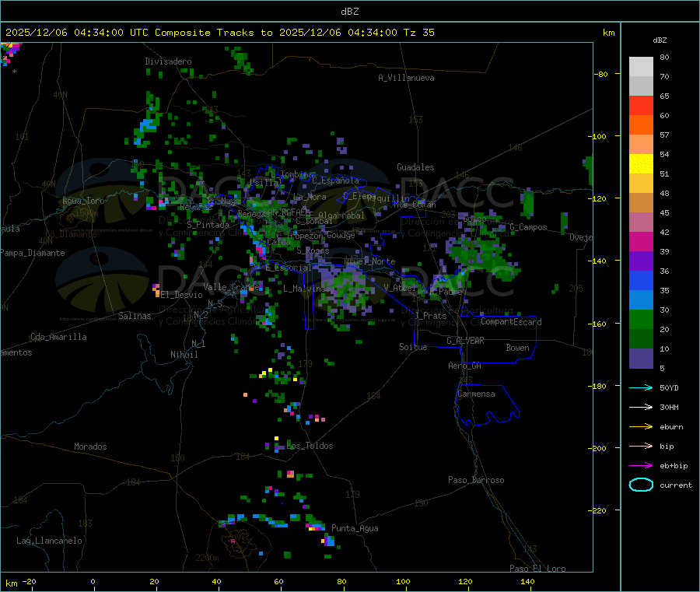Click the 'G_ALVEAR' map label
Screen dimensions: 700x592
[465, 341]
